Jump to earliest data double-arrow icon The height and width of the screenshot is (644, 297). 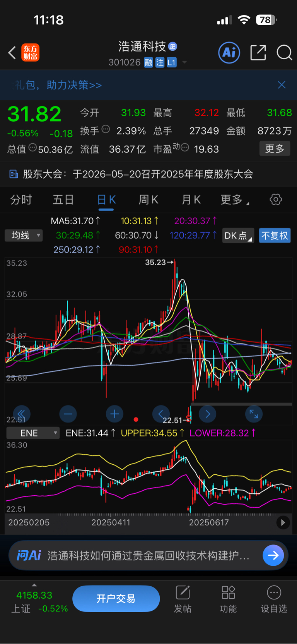tap(22, 414)
